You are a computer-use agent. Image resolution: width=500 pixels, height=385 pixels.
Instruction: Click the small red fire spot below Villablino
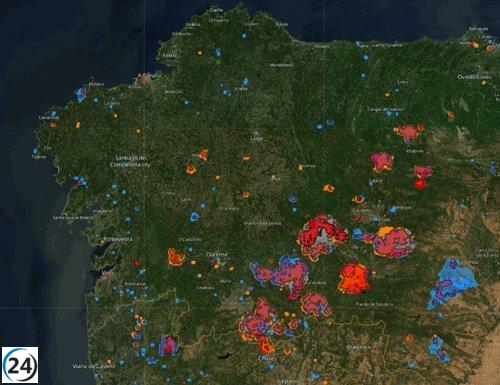[421, 184]
